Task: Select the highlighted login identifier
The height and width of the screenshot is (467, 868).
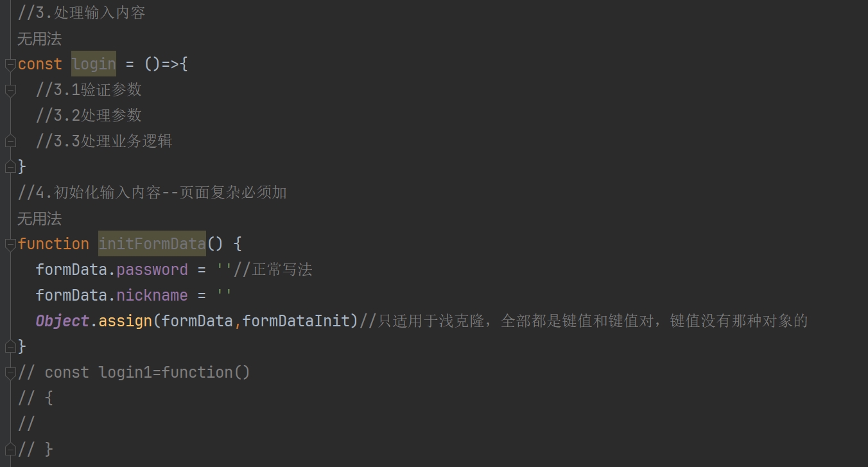Action: click(94, 64)
